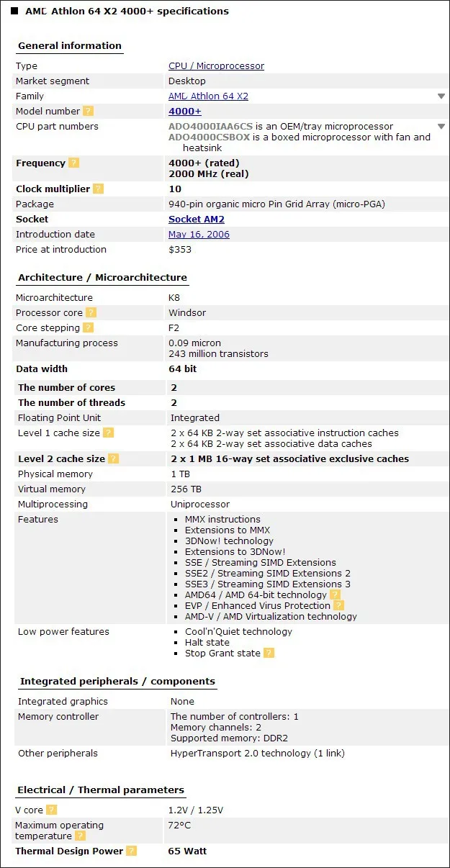The image size is (450, 868).
Task: Click the 1 TB physical memory value
Action: (x=180, y=474)
